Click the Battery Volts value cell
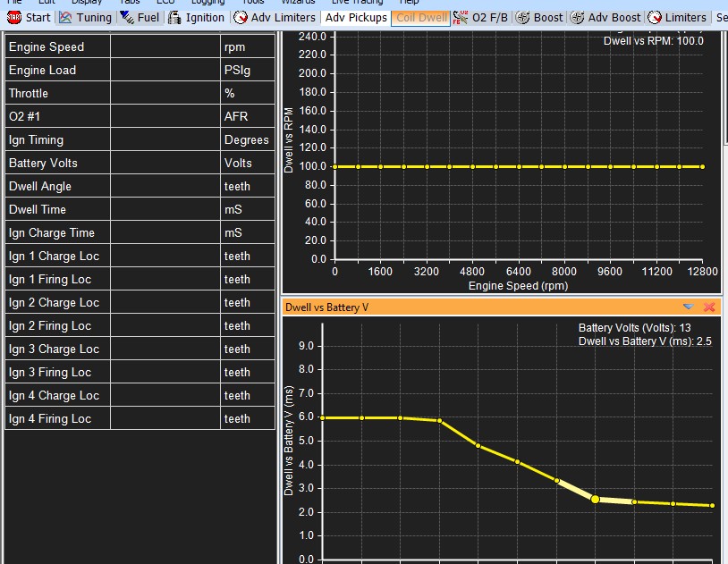This screenshot has width=728, height=564. point(165,163)
